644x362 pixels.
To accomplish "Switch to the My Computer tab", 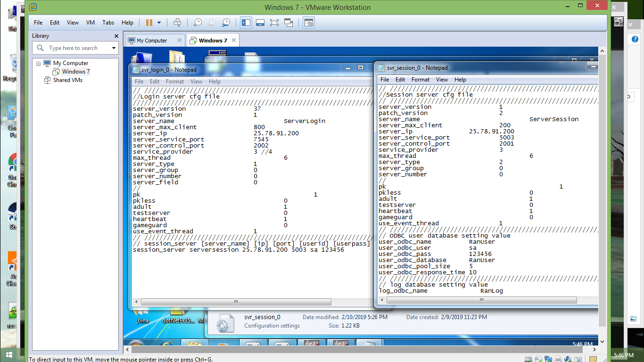I will 152,41.
